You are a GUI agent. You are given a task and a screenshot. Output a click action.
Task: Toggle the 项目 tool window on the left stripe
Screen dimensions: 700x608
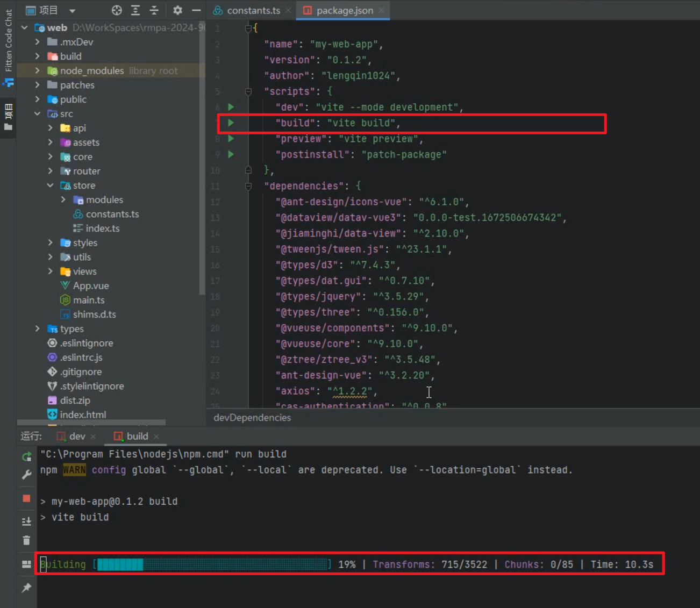pyautogui.click(x=8, y=118)
